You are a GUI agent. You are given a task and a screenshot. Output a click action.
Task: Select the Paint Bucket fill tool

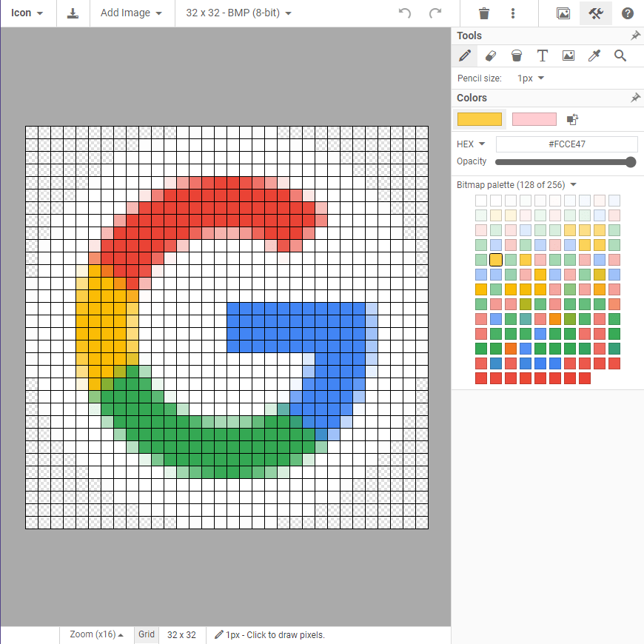tap(517, 56)
